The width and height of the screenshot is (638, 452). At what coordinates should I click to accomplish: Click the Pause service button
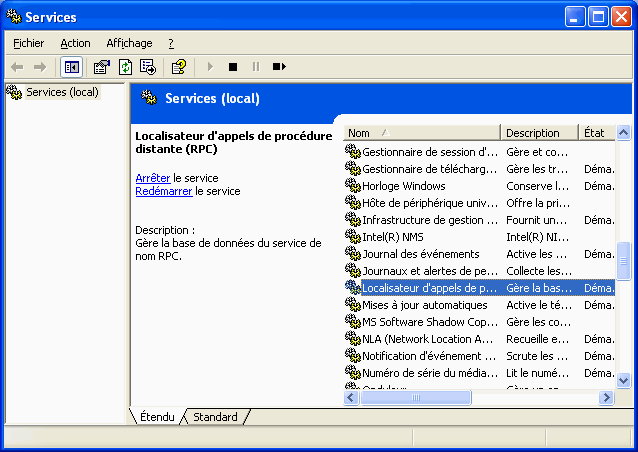256,67
